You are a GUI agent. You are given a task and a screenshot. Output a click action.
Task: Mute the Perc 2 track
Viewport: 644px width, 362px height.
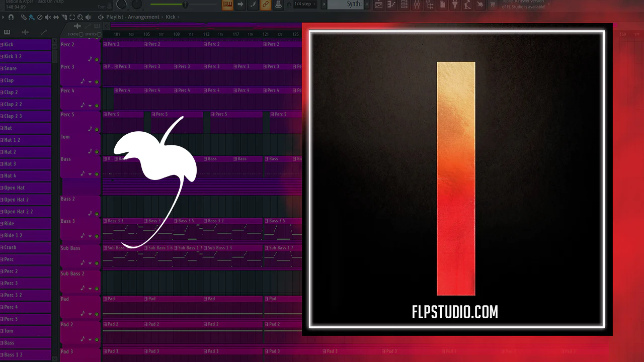click(x=97, y=60)
